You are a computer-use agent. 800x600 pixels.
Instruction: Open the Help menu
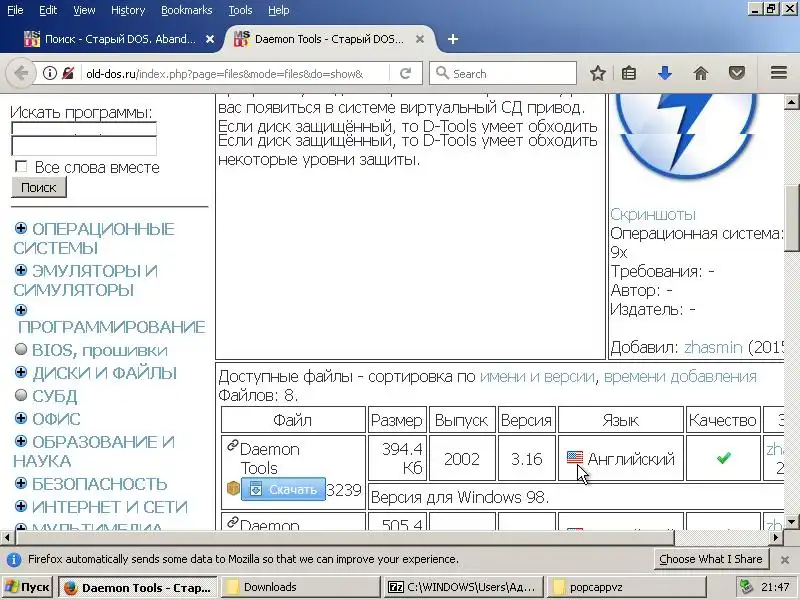coord(279,10)
